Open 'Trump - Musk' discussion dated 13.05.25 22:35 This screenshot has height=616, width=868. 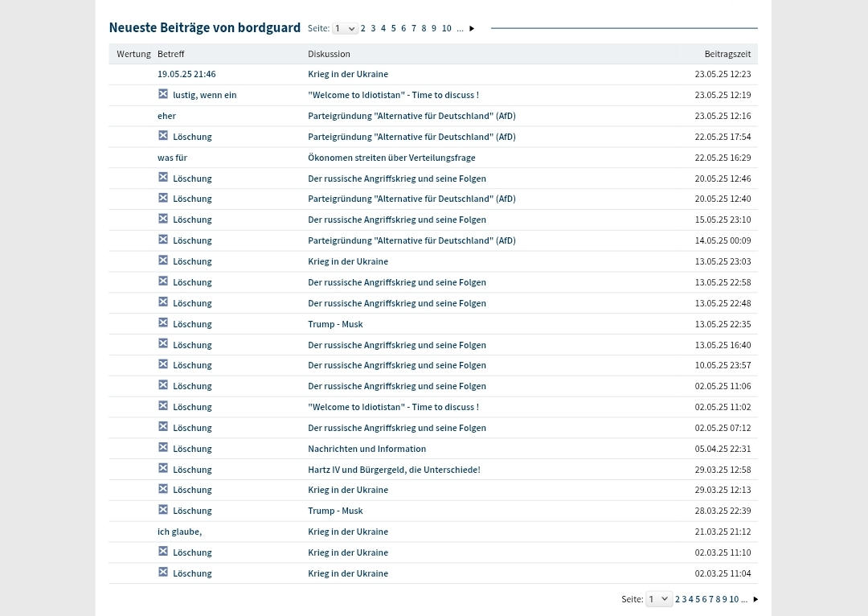click(335, 324)
